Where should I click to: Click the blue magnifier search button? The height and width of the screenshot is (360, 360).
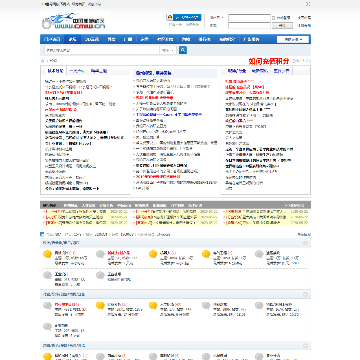(x=183, y=50)
